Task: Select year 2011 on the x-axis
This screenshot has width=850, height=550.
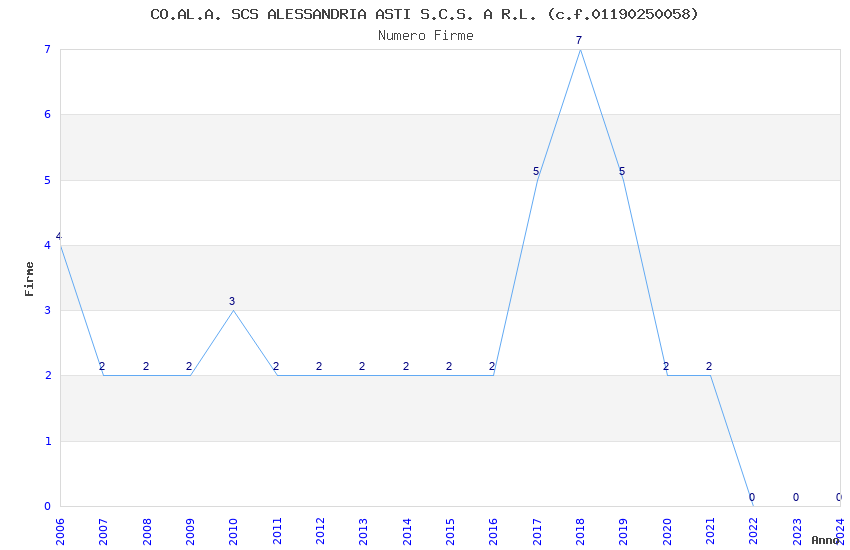Action: pos(276,531)
